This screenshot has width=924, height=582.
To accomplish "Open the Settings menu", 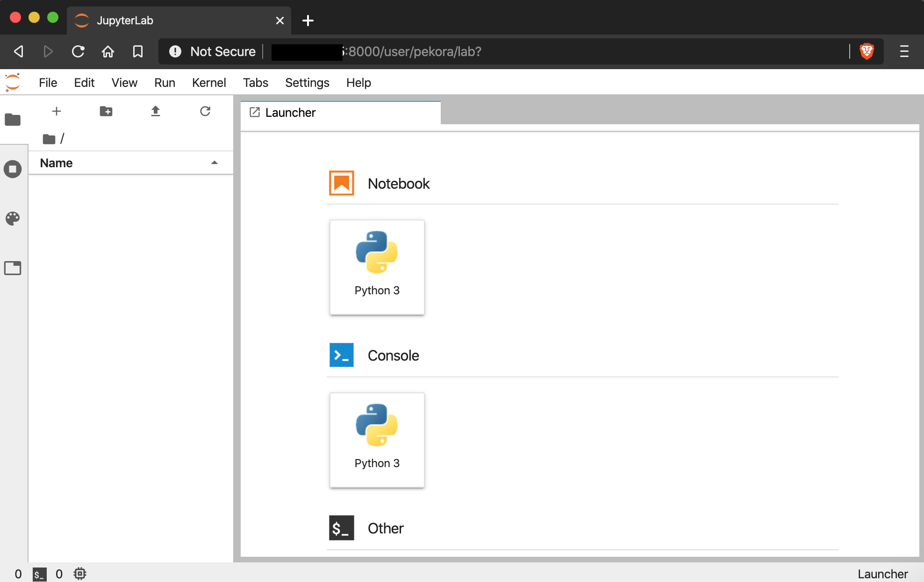I will click(x=307, y=83).
